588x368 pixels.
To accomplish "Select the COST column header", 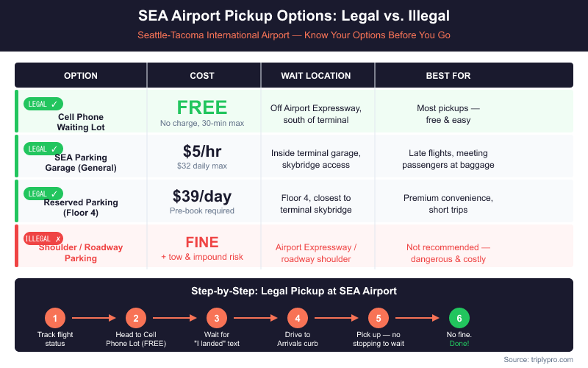I will click(202, 76).
